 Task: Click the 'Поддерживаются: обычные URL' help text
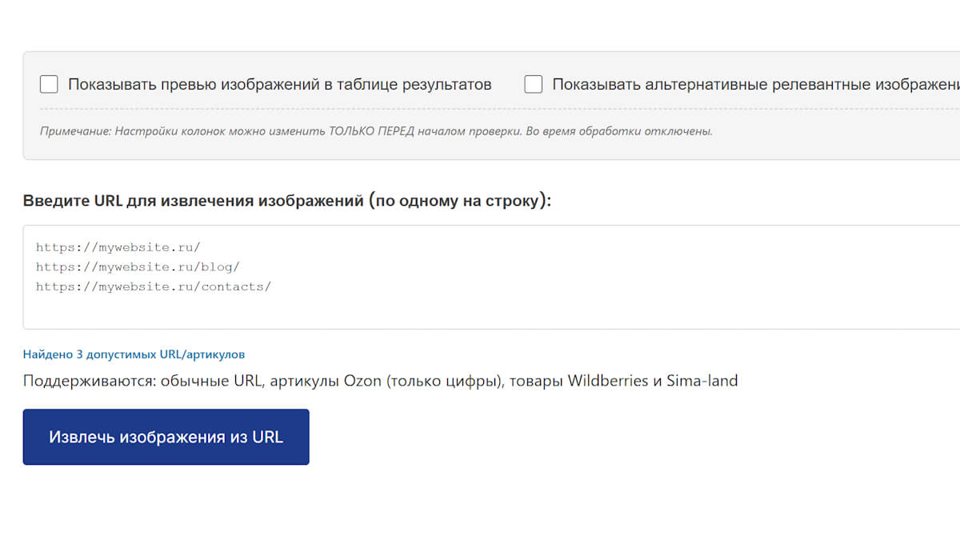[143, 381]
